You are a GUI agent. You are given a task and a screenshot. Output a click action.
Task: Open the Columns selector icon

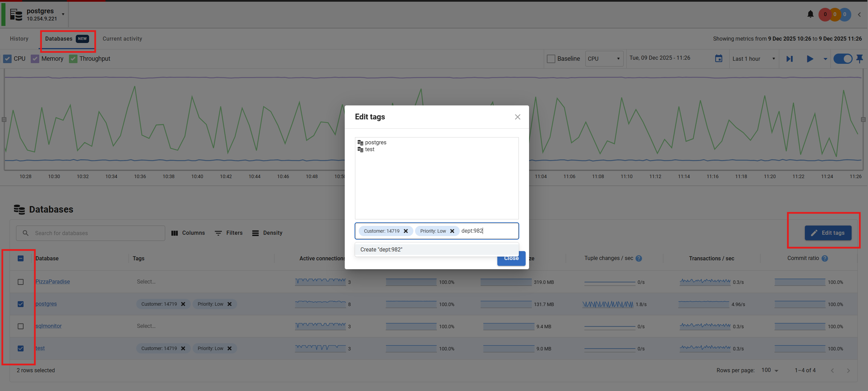pos(175,233)
